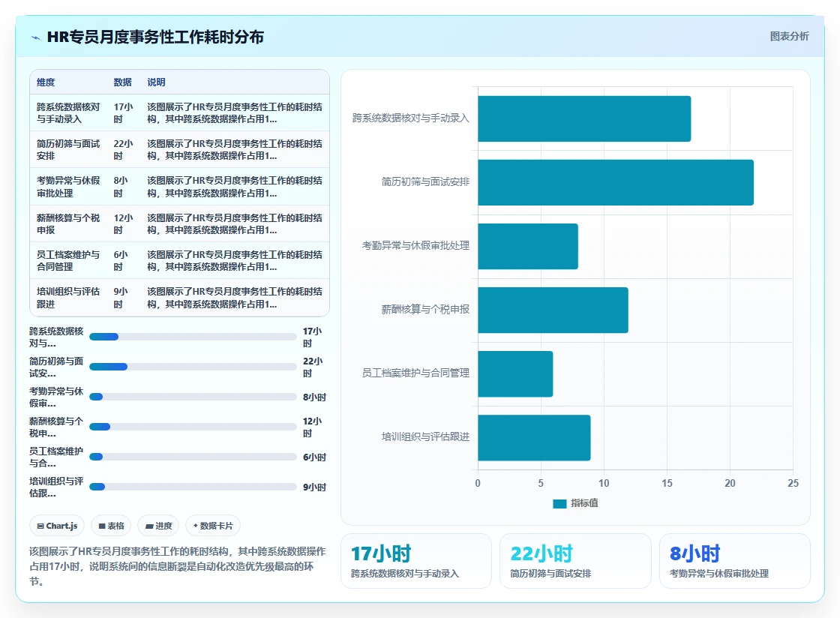Select the 数据卡片 tag chip

pos(213,526)
